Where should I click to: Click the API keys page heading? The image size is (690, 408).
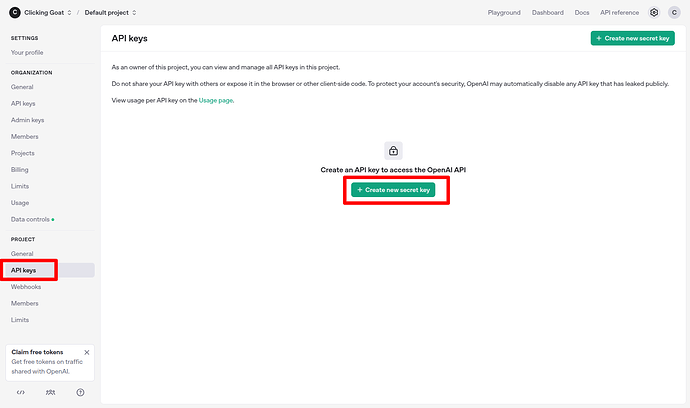[x=129, y=38]
